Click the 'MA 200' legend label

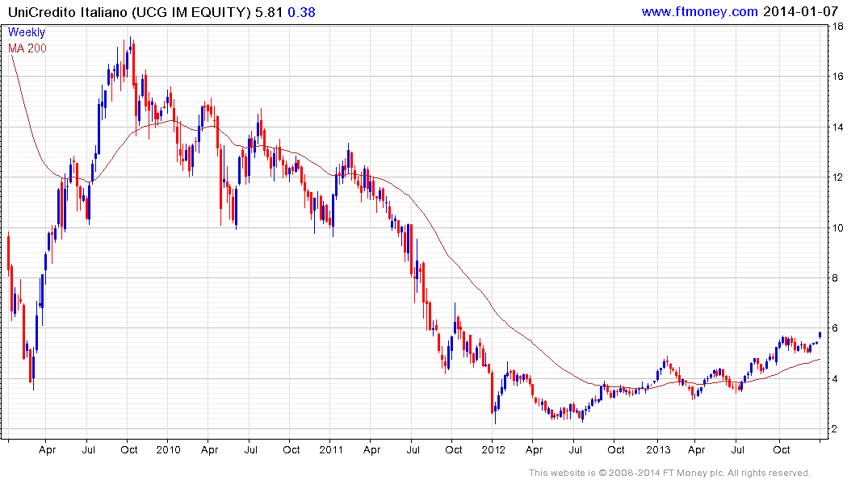27,48
